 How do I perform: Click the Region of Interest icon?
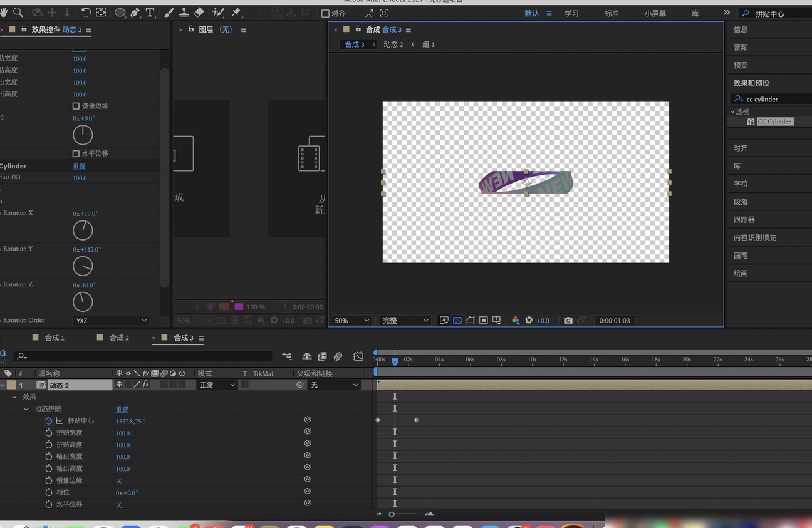point(484,320)
